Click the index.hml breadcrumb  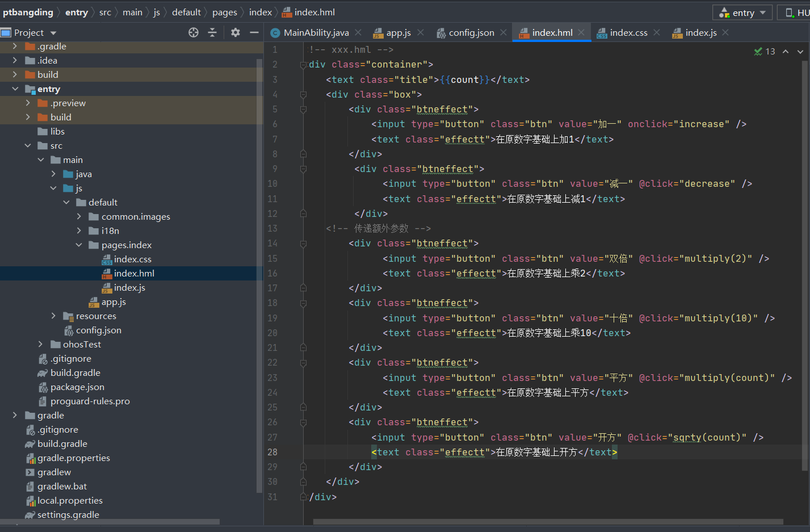coord(308,12)
